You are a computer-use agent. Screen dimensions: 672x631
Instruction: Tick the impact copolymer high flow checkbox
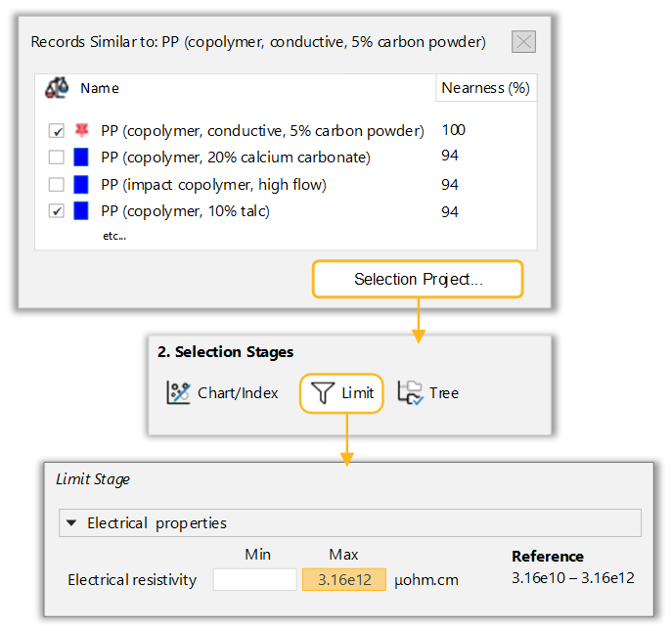(57, 184)
